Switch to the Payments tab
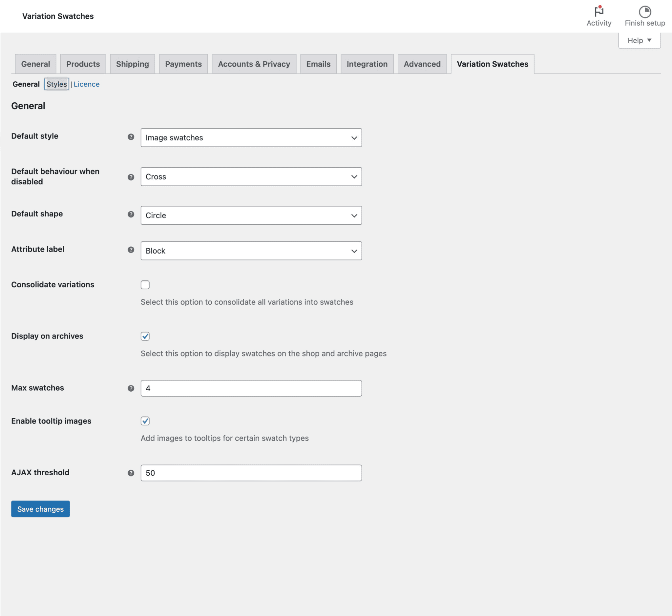The height and width of the screenshot is (616, 672). click(183, 64)
